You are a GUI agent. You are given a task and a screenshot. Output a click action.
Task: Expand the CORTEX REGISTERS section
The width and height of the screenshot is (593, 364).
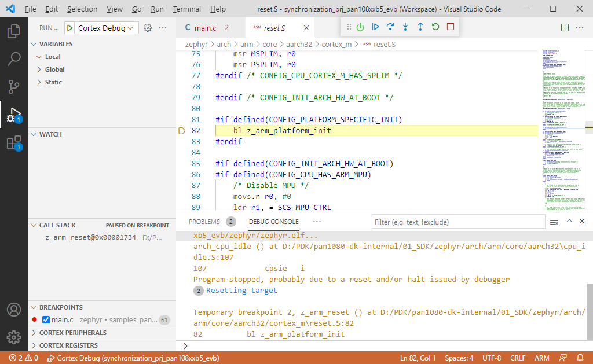(64, 345)
